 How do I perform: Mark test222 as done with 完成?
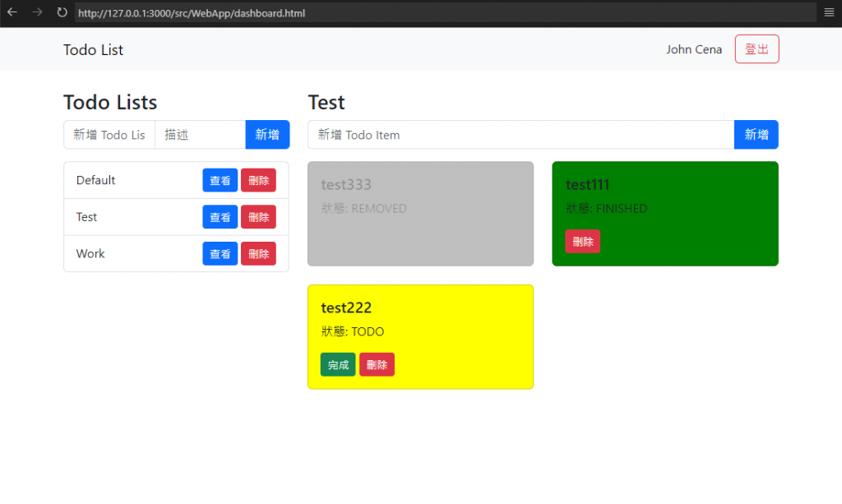[x=338, y=364]
